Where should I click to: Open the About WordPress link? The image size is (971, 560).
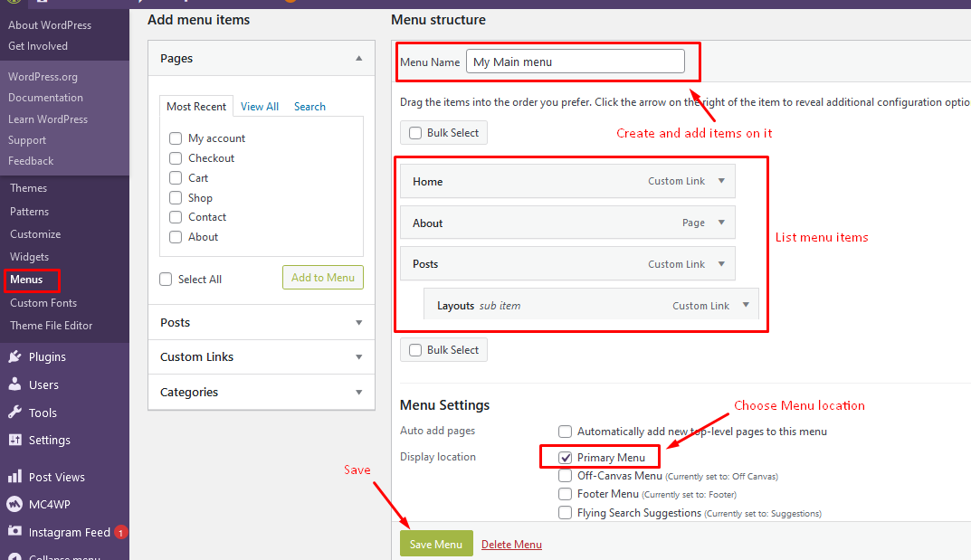tap(50, 25)
